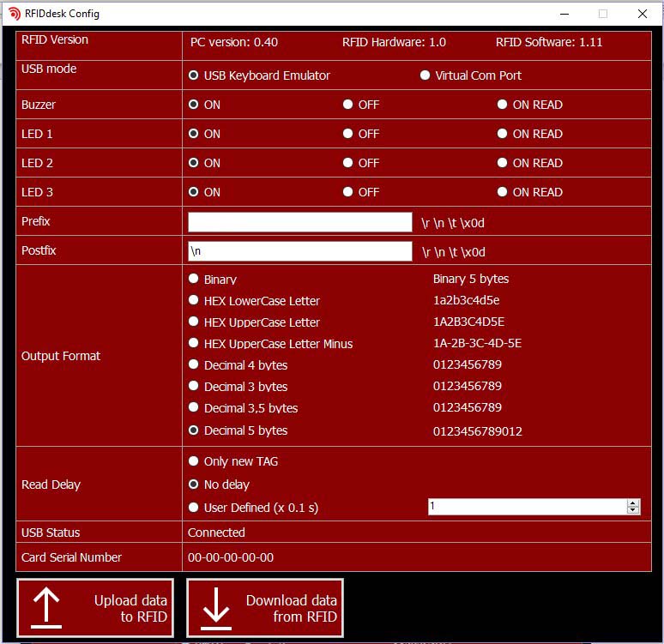This screenshot has height=644, width=664.
Task: Set LED 3 to ON READ
Action: point(502,192)
